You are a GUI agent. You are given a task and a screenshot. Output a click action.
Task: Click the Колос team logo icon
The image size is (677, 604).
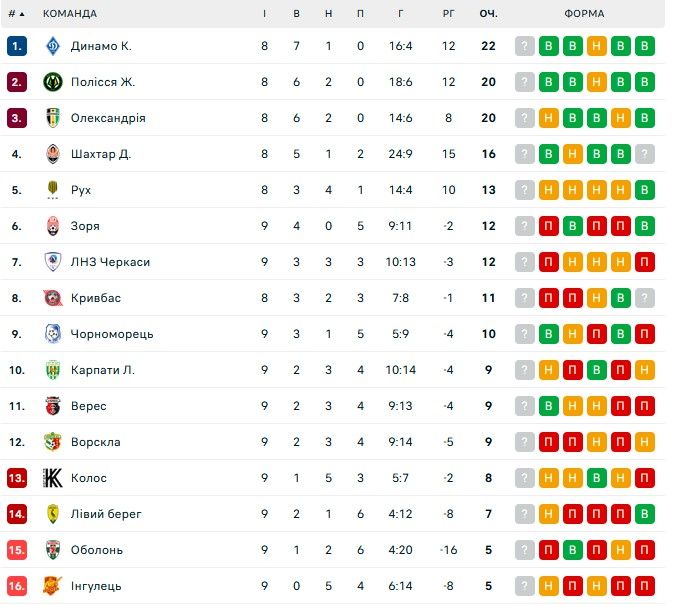coord(53,478)
